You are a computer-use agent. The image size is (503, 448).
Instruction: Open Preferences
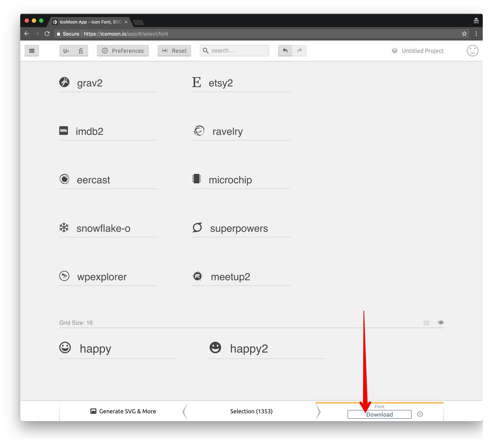click(123, 51)
